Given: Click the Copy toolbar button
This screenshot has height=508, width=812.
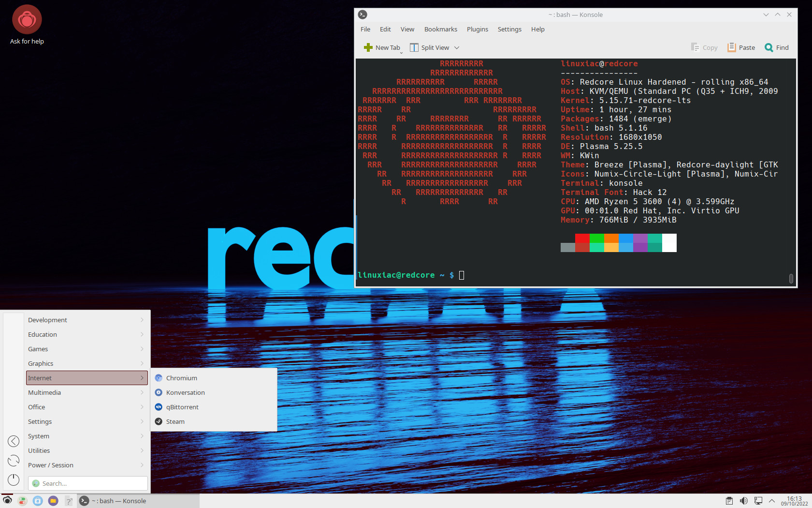Looking at the screenshot, I should tap(704, 47).
